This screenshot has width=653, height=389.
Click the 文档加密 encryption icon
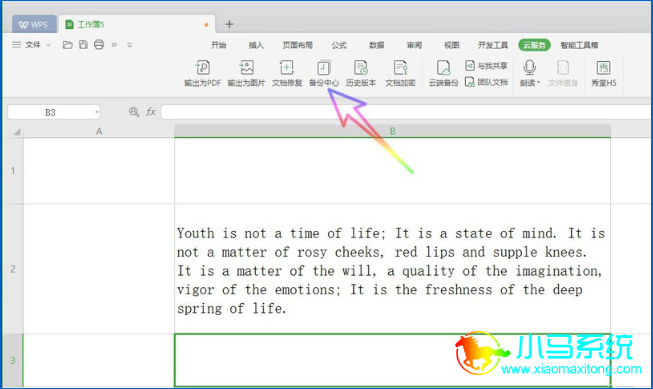coord(400,67)
